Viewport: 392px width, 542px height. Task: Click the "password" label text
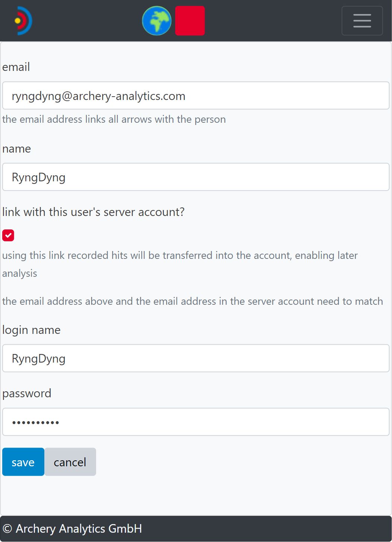coord(27,394)
